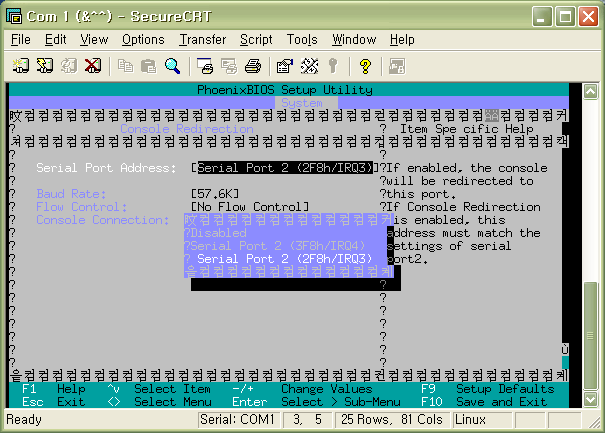The width and height of the screenshot is (605, 433).
Task: Click the Connect toolbar icon
Action: pyautogui.click(x=21, y=66)
